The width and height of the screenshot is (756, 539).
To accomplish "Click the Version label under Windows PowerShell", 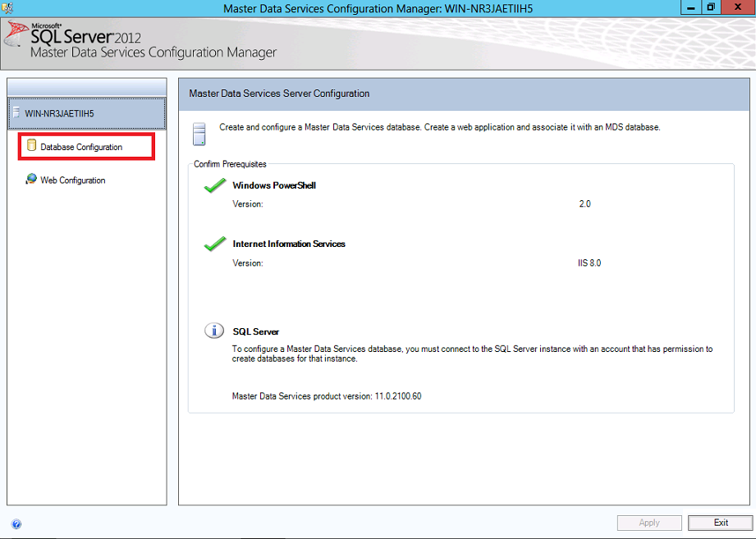I will [x=248, y=203].
